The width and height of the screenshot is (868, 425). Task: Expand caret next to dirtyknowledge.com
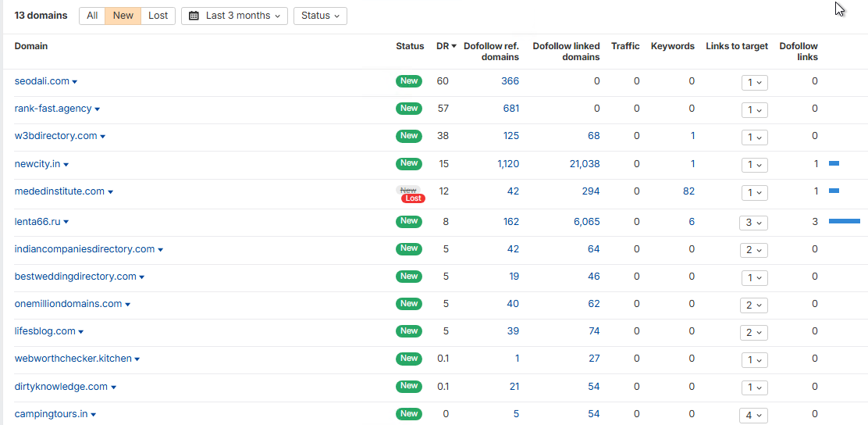click(113, 387)
